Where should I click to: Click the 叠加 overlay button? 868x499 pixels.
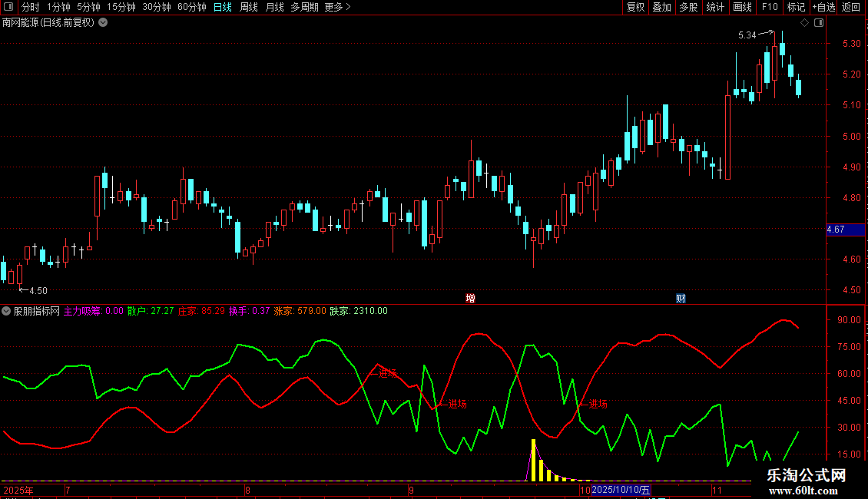click(661, 7)
